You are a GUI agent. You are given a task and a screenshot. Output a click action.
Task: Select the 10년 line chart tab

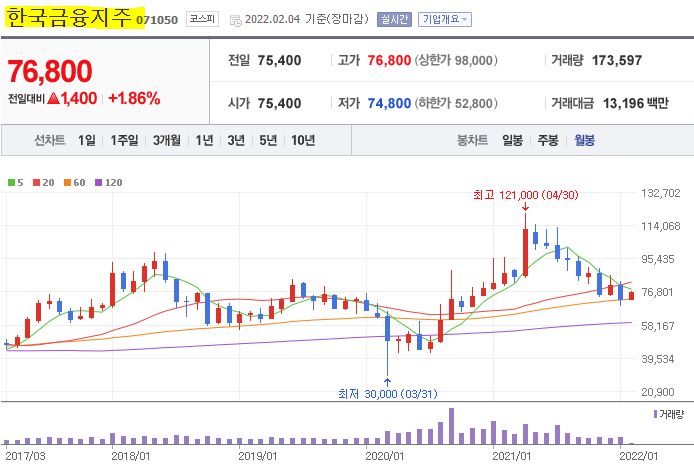tap(303, 140)
